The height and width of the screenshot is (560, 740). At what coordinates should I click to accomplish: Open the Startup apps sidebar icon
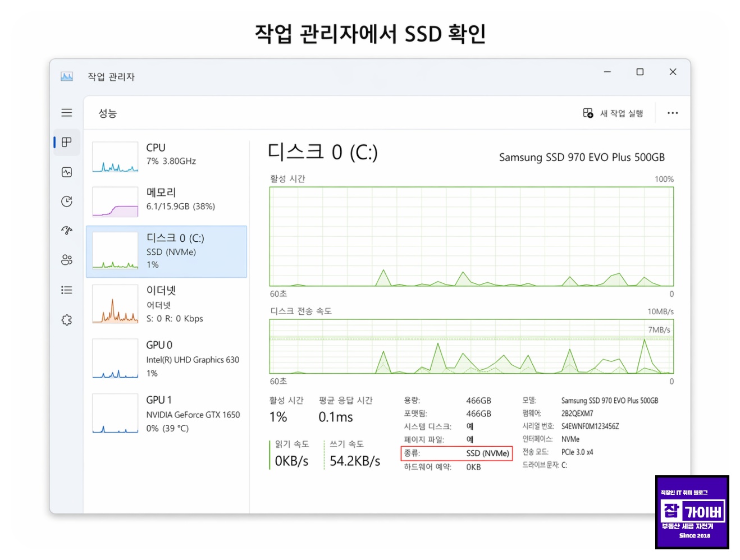(x=67, y=231)
